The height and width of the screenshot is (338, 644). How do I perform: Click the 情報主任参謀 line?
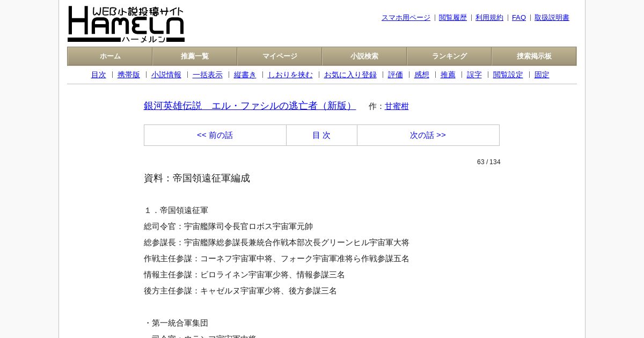coord(244,275)
